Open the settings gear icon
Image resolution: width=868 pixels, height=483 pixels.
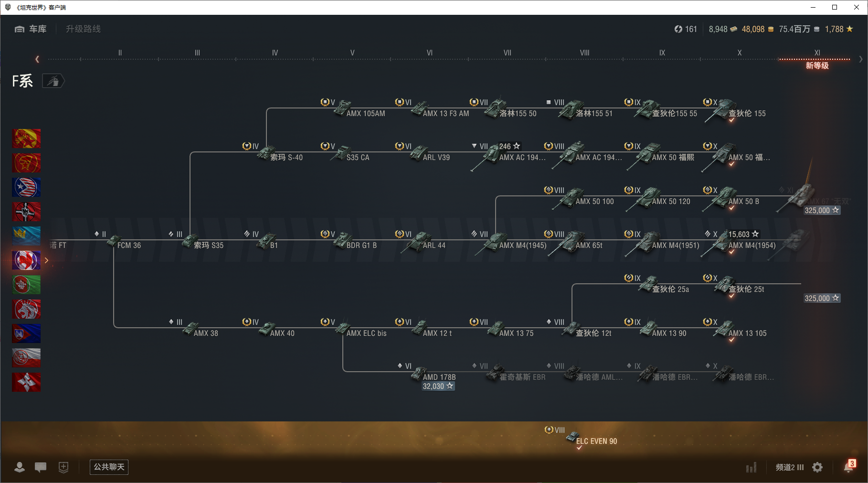817,467
